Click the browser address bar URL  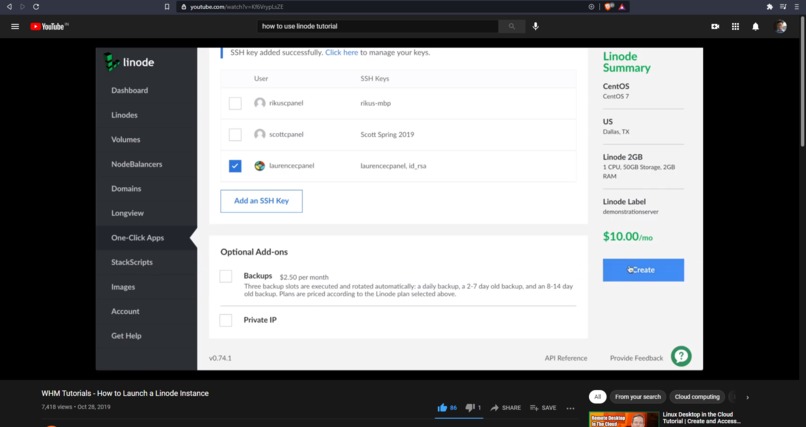pyautogui.click(x=236, y=7)
